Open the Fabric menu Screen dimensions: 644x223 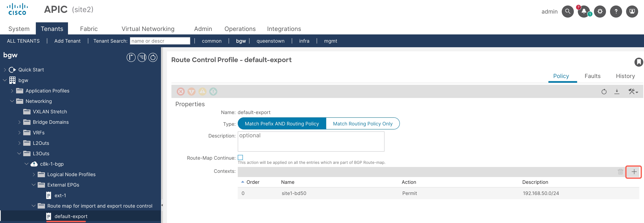pyautogui.click(x=89, y=29)
